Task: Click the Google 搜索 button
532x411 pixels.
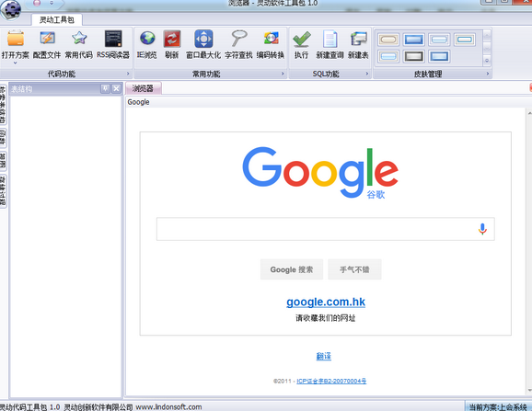Action: [292, 269]
